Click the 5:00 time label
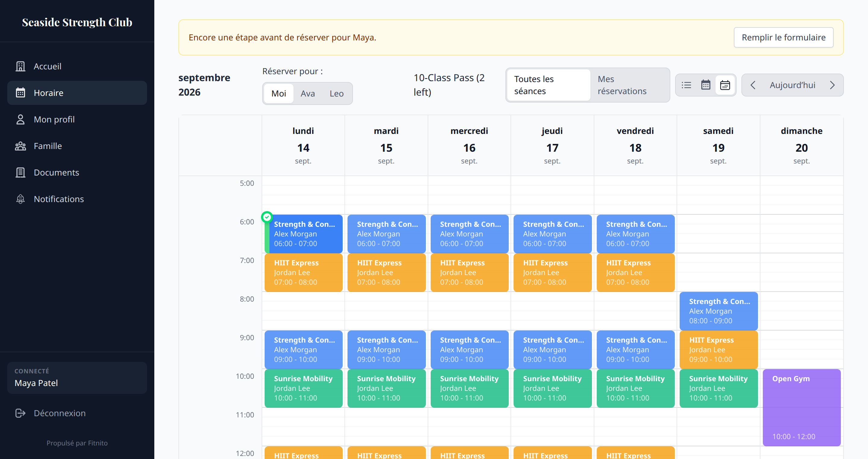Screen dimensions: 868x459 point(247,183)
